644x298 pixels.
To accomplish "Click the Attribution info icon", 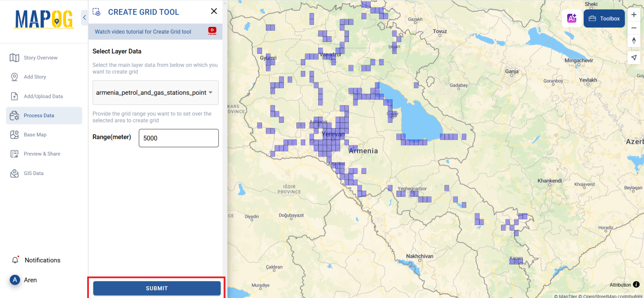I will tap(636, 285).
